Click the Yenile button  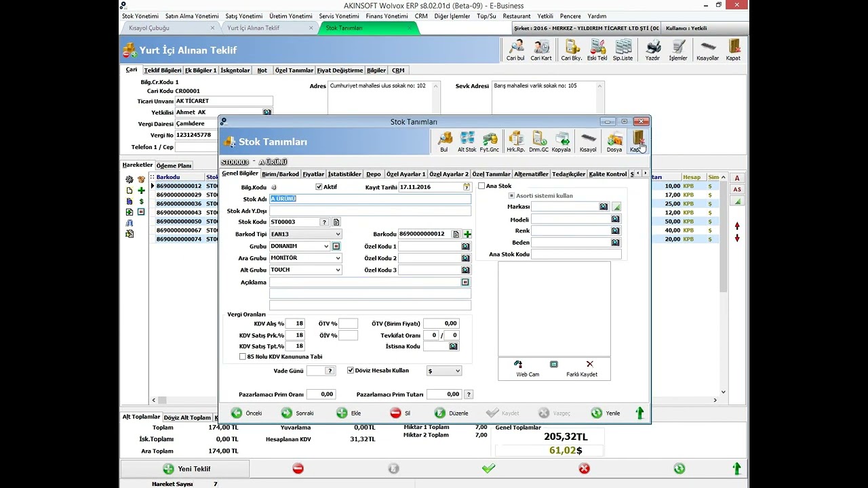pos(606,413)
